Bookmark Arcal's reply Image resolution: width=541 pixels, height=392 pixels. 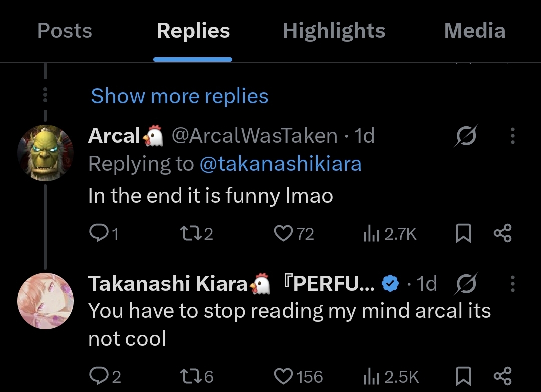[x=464, y=233]
